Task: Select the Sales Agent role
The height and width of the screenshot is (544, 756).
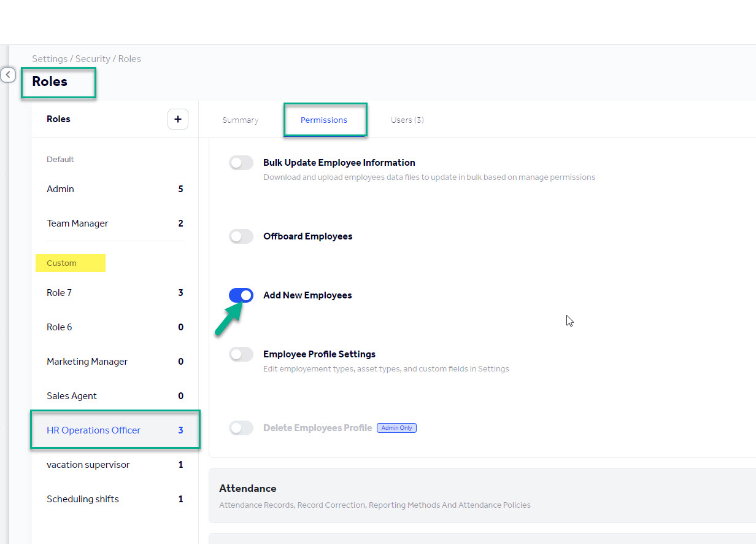Action: point(72,395)
